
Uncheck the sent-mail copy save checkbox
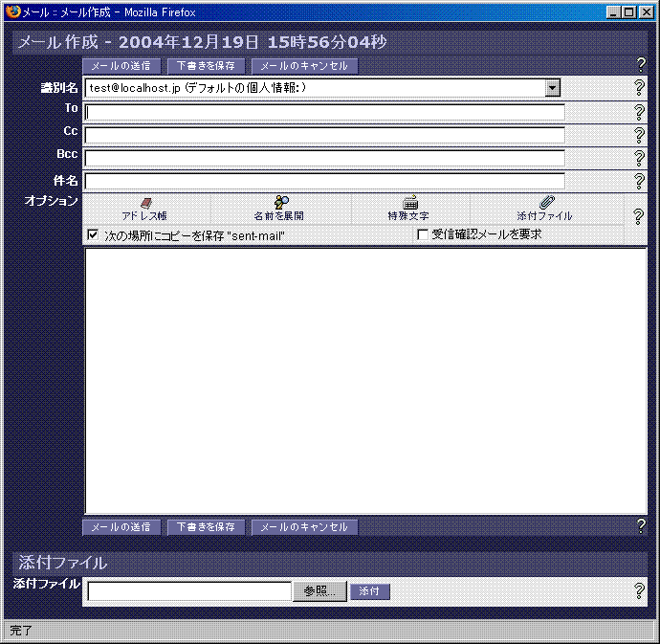pyautogui.click(x=94, y=234)
